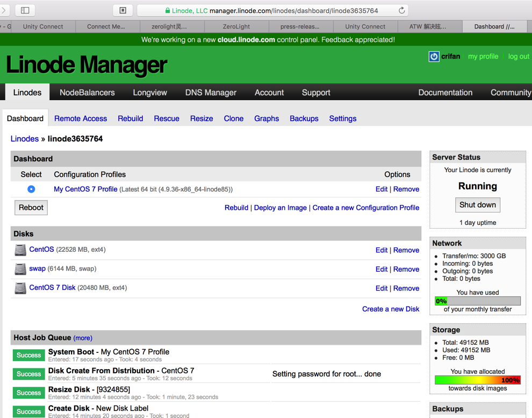Open the CentOS 7 Disk link
Screen dimensions: 532x418
(x=52, y=288)
